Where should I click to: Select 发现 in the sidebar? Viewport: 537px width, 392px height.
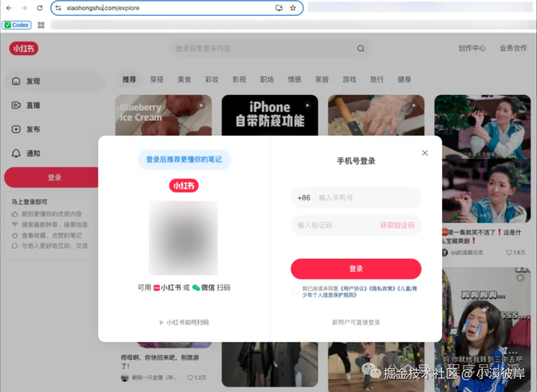click(x=55, y=81)
